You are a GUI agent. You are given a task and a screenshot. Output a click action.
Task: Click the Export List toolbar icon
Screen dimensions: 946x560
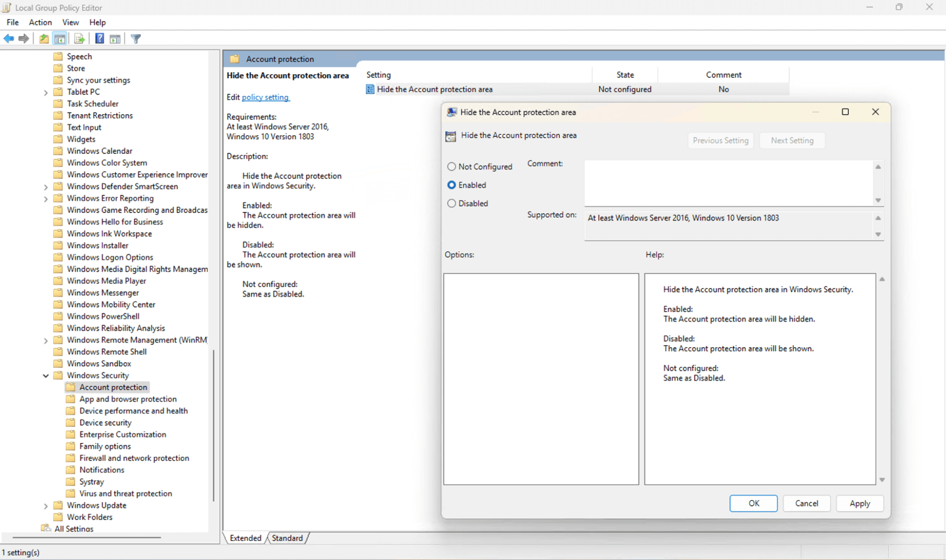[79, 38]
